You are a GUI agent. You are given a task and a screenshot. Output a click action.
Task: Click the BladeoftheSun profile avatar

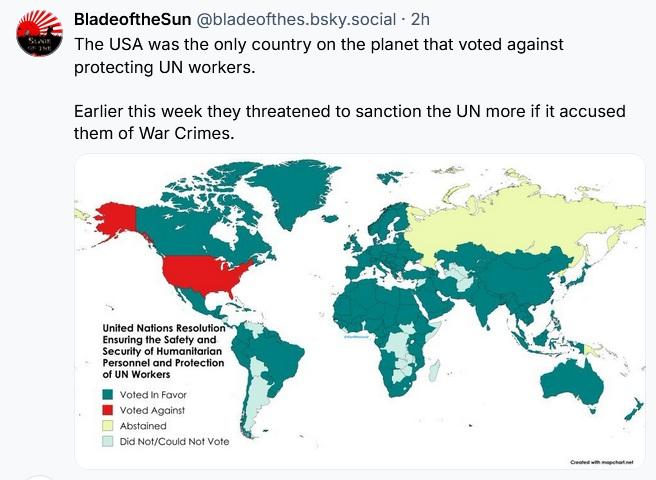pyautogui.click(x=40, y=37)
